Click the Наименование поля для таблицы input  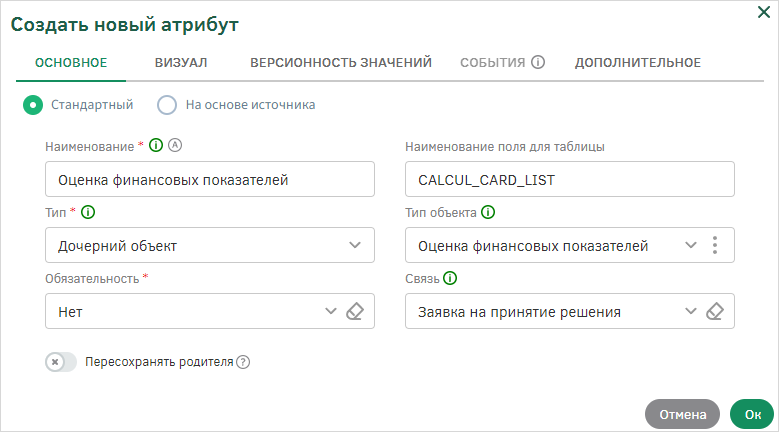pyautogui.click(x=570, y=179)
